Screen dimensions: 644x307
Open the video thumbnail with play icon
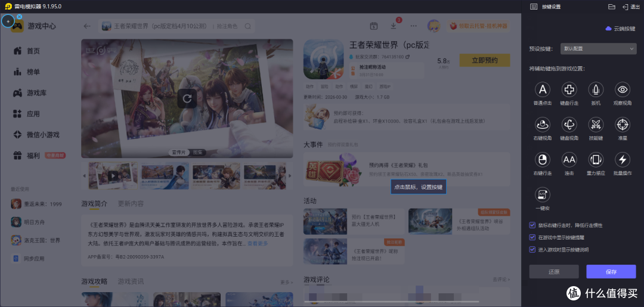113,176
